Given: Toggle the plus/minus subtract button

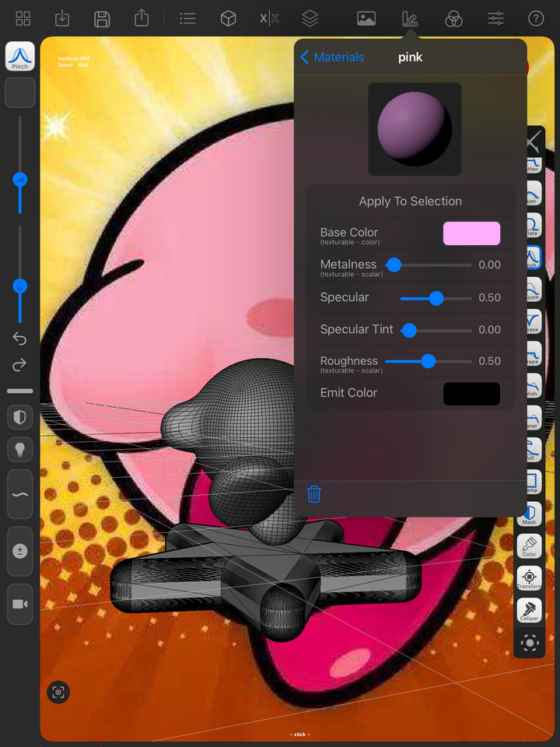Looking at the screenshot, I should [x=20, y=551].
